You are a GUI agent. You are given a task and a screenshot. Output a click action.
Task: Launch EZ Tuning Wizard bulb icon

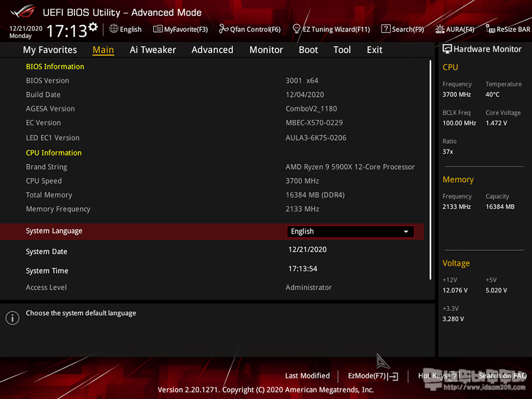(x=297, y=29)
